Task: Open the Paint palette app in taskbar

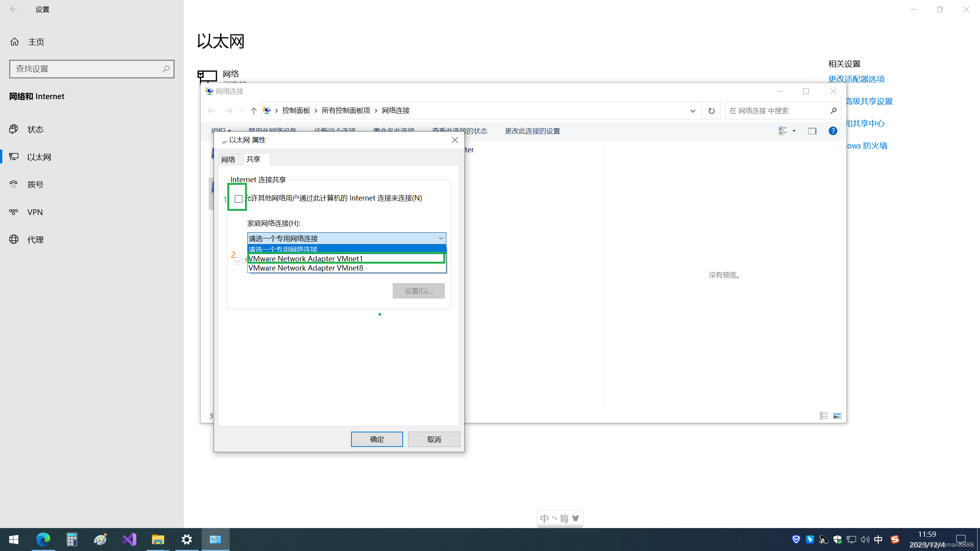Action: (100, 540)
